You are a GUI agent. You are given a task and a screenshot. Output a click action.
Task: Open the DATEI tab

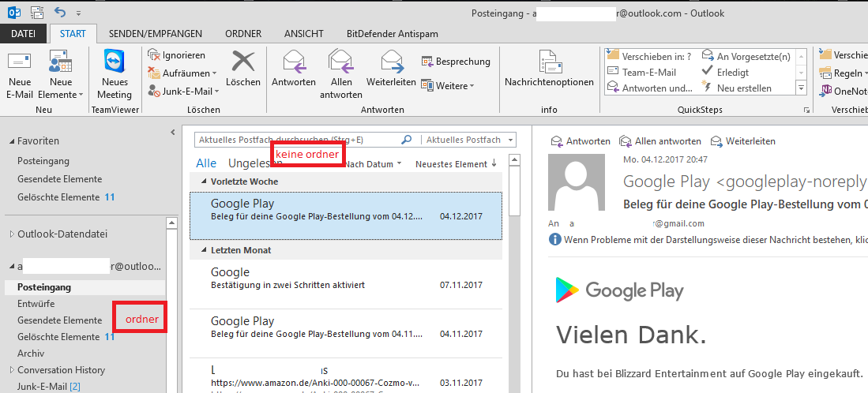pos(23,34)
